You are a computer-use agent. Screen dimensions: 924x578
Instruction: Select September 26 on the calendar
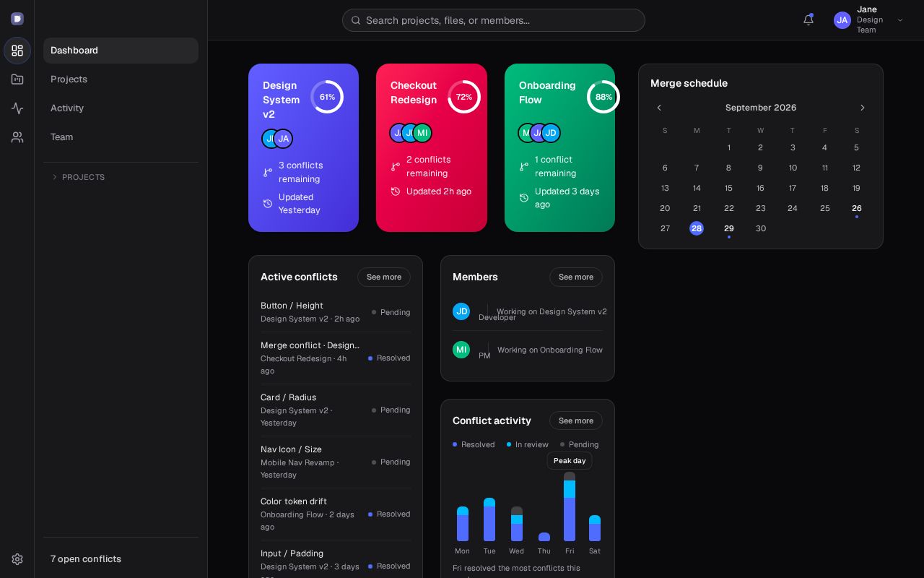[x=857, y=208]
